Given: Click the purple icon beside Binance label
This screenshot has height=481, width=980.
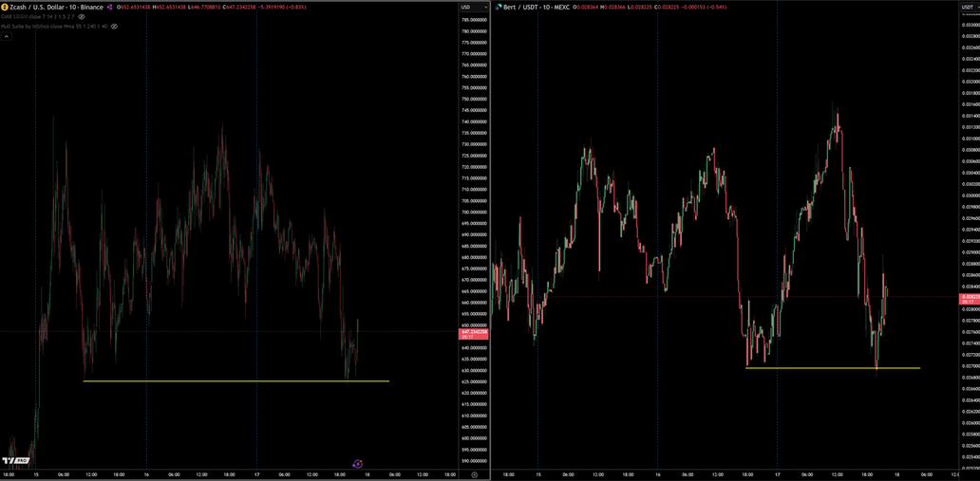Looking at the screenshot, I should tap(109, 7).
